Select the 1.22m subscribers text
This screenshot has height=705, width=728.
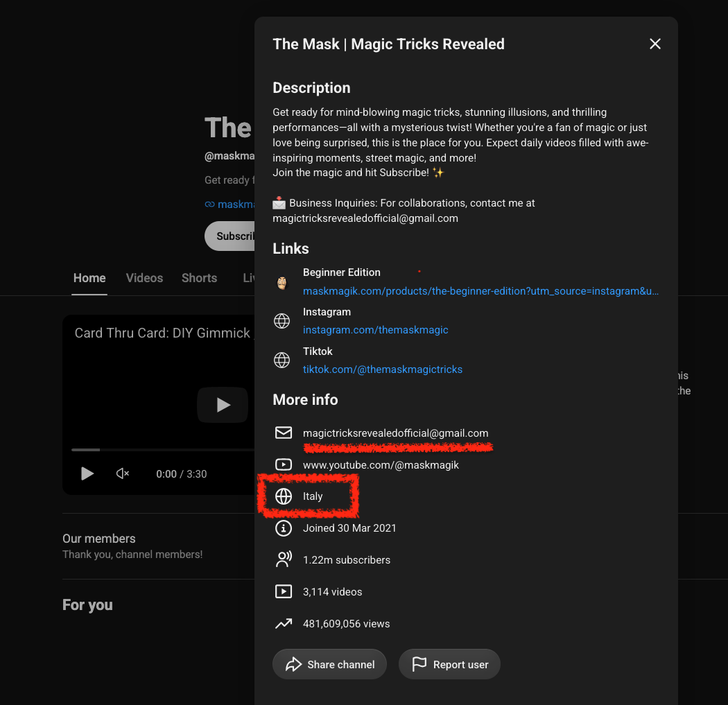(x=347, y=560)
